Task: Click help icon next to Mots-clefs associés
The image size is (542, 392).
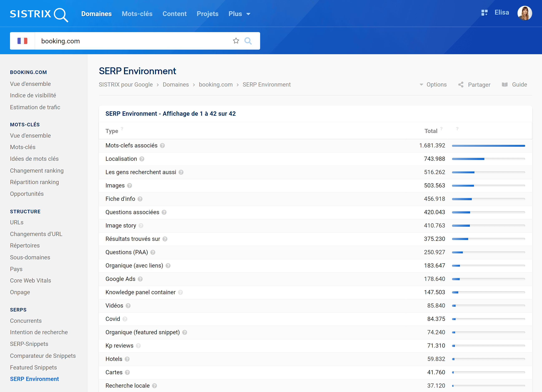Action: coord(162,146)
